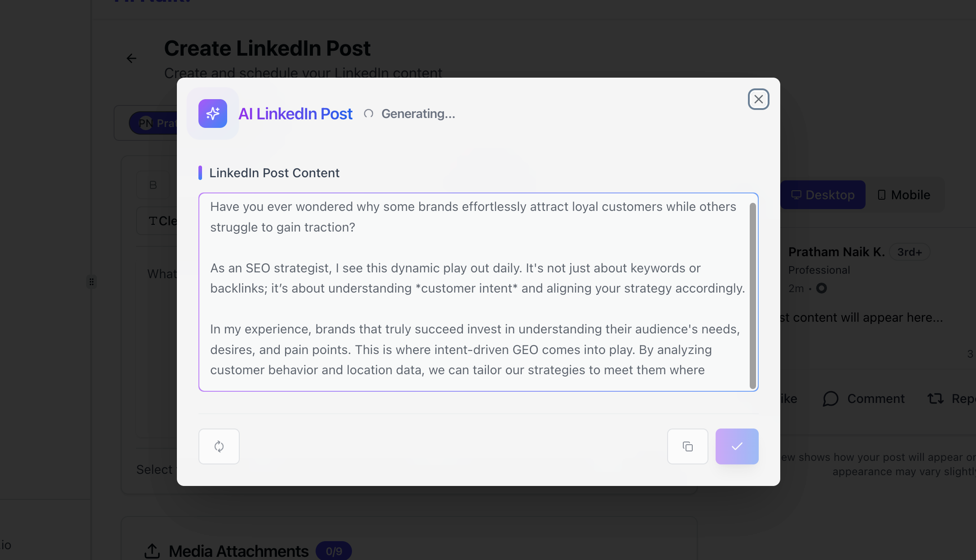976x560 pixels.
Task: Click the 0/9 media attachments badge
Action: click(334, 551)
